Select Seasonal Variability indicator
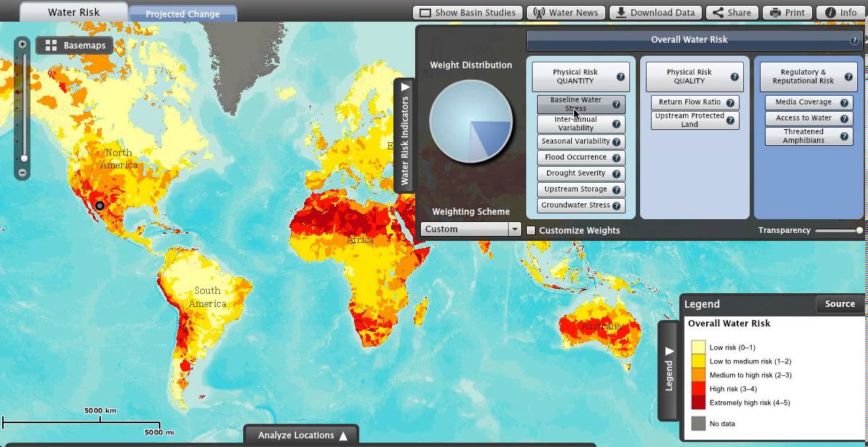868x447 pixels. coord(581,142)
